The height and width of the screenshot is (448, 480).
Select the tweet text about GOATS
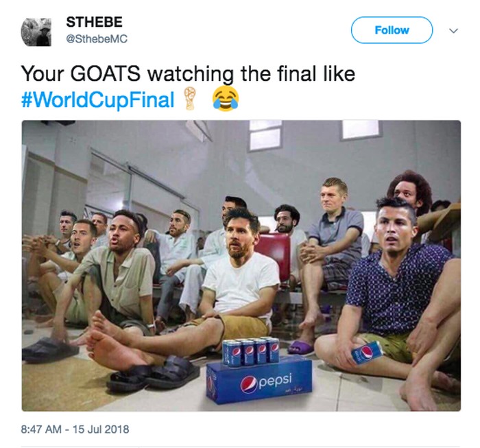(188, 74)
